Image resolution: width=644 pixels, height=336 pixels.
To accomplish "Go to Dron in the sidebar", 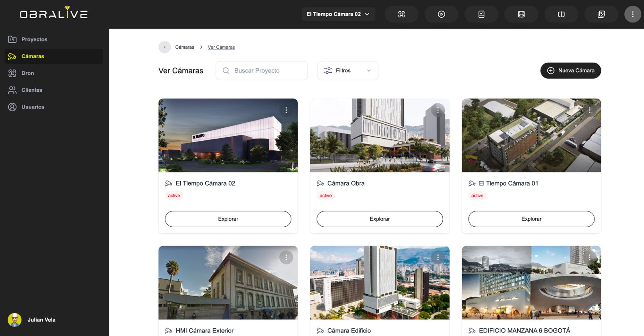I will [x=27, y=73].
